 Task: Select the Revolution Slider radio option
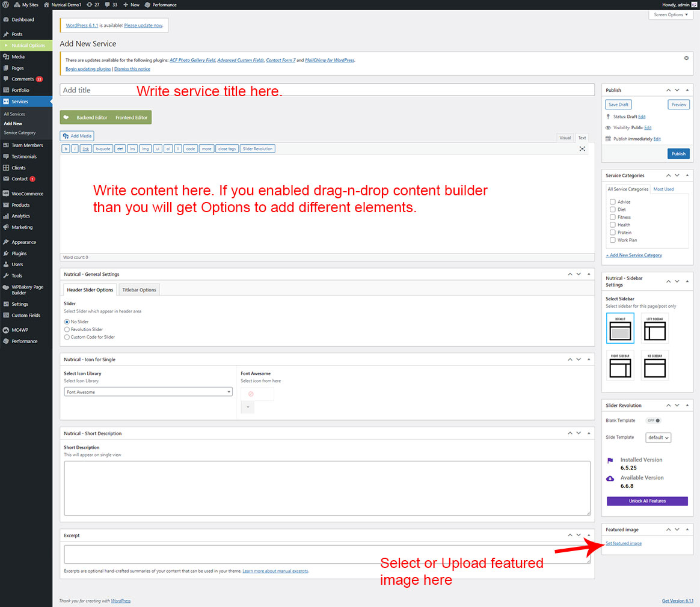[x=67, y=329]
